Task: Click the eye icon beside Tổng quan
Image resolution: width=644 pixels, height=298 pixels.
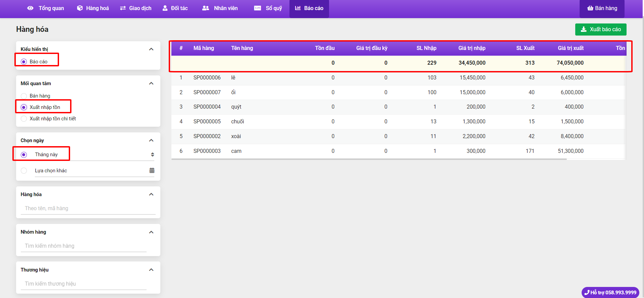Action: (30, 8)
